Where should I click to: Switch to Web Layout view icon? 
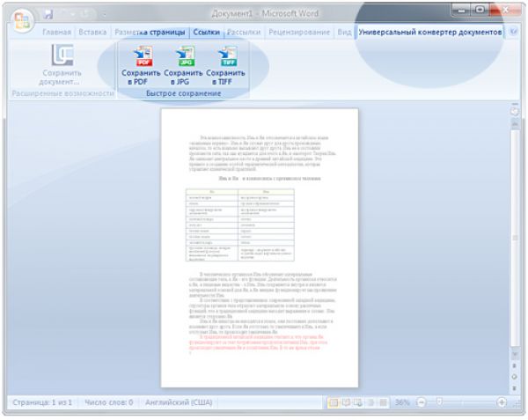point(358,402)
